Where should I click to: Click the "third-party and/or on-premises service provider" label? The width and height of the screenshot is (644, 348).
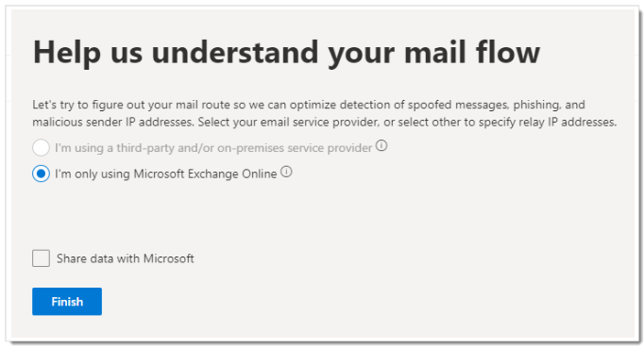[x=213, y=148]
